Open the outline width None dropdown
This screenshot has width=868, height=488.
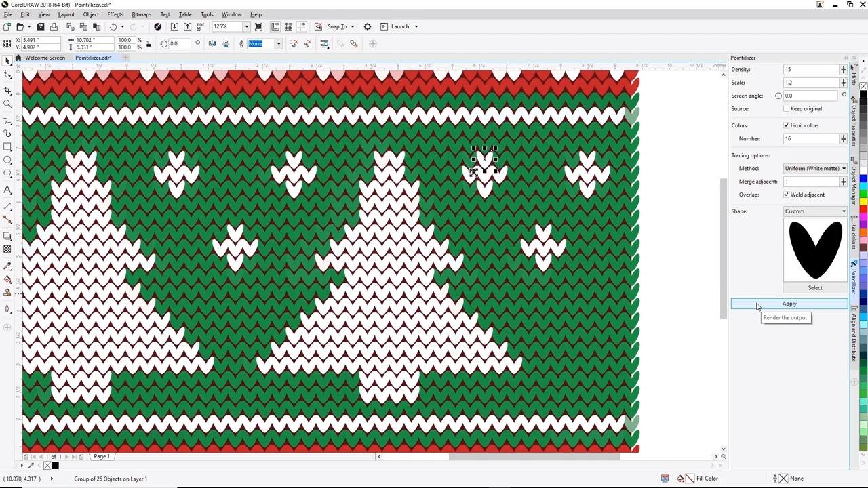coord(278,44)
